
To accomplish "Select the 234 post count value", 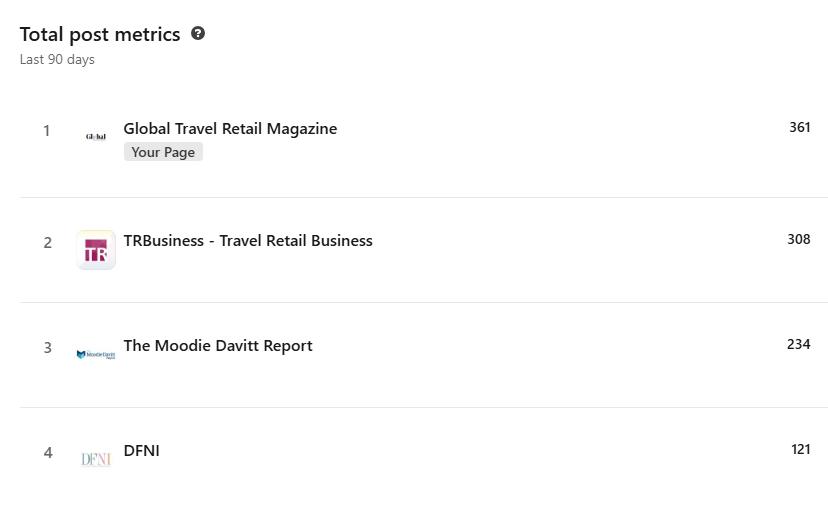I will point(798,344).
